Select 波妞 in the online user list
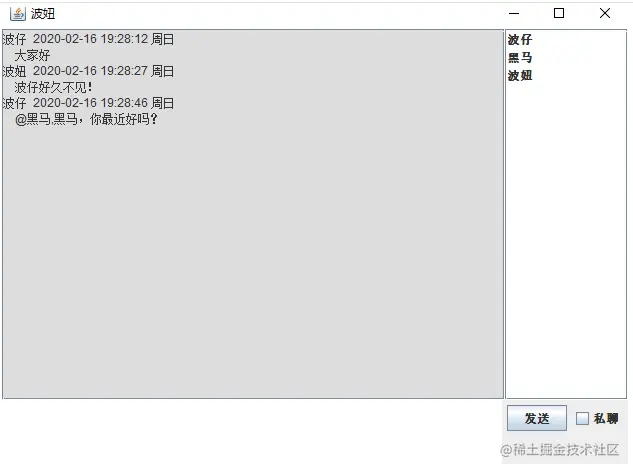Screen dimensions: 633x471 [520, 75]
